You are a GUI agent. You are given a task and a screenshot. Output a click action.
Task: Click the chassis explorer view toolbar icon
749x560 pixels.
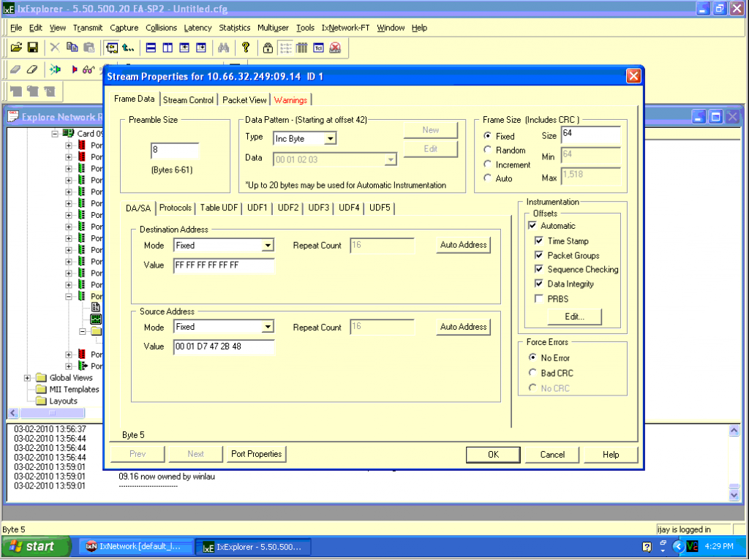[112, 48]
